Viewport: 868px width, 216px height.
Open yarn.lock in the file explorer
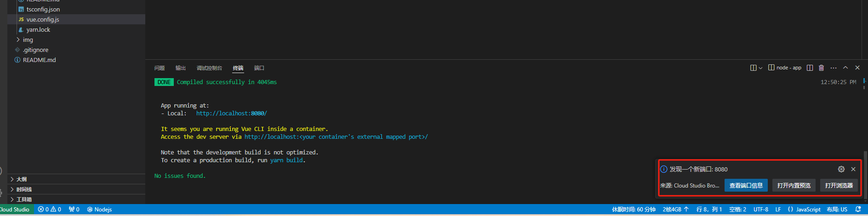(38, 29)
